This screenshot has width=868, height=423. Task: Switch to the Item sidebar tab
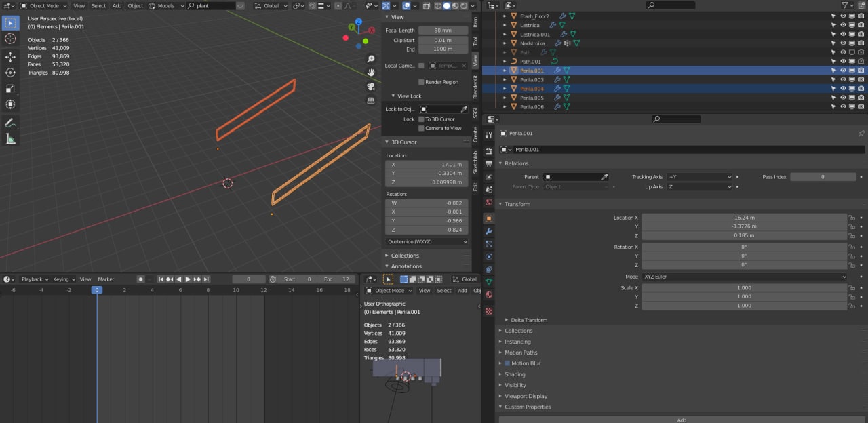pos(475,22)
